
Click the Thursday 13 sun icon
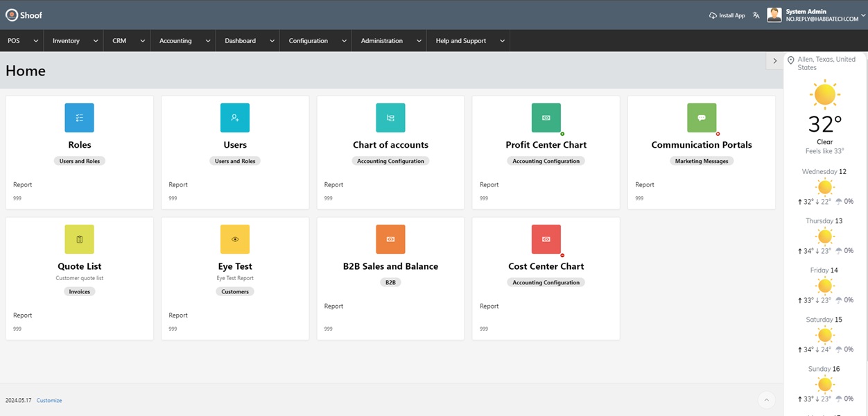[x=825, y=236]
